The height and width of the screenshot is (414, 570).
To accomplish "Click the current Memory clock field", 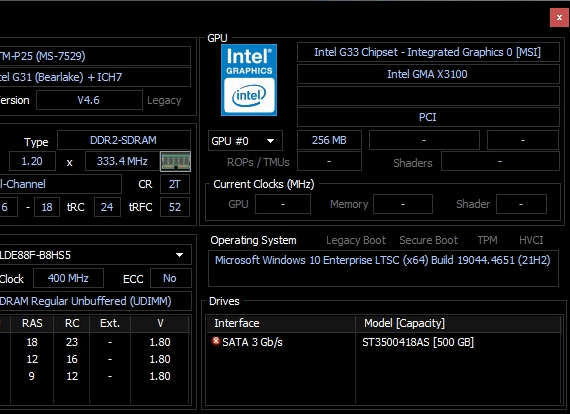I will [403, 204].
